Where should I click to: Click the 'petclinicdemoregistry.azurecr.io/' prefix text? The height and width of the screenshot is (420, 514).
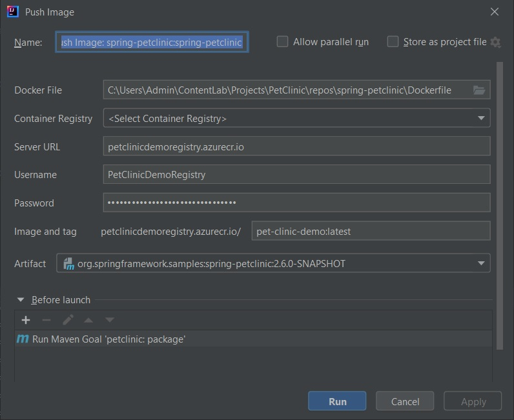pos(170,232)
